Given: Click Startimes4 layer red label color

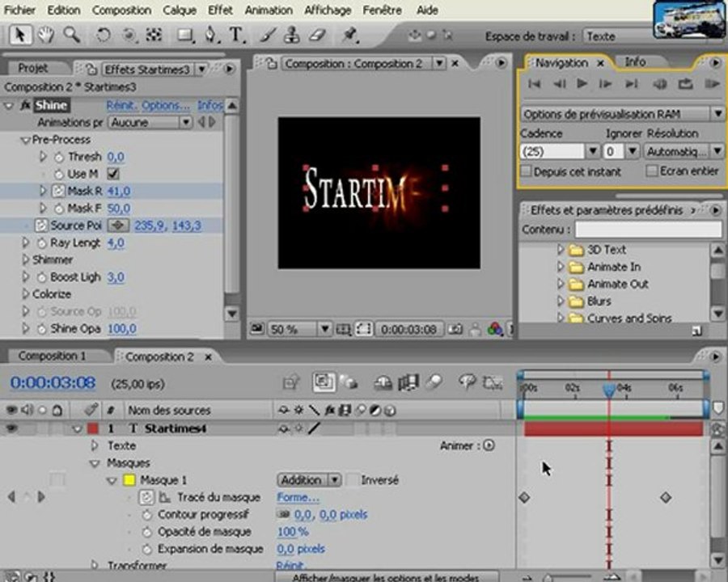Looking at the screenshot, I should pos(93,428).
